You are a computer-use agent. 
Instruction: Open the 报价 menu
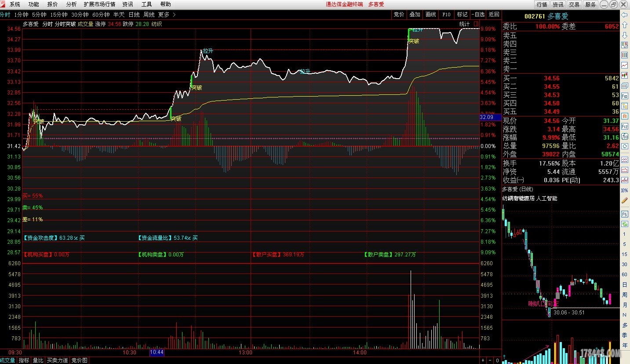pos(52,4)
